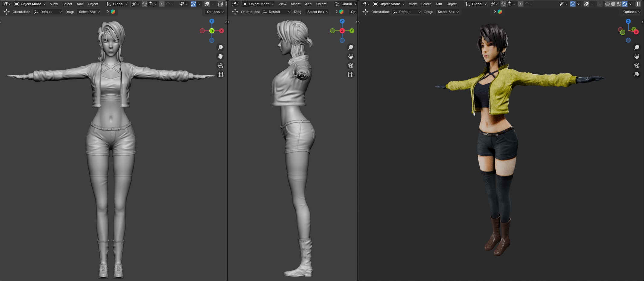The image size is (644, 281).
Task: Expand Select Box drag dropdown in right viewport
Action: coord(448,12)
